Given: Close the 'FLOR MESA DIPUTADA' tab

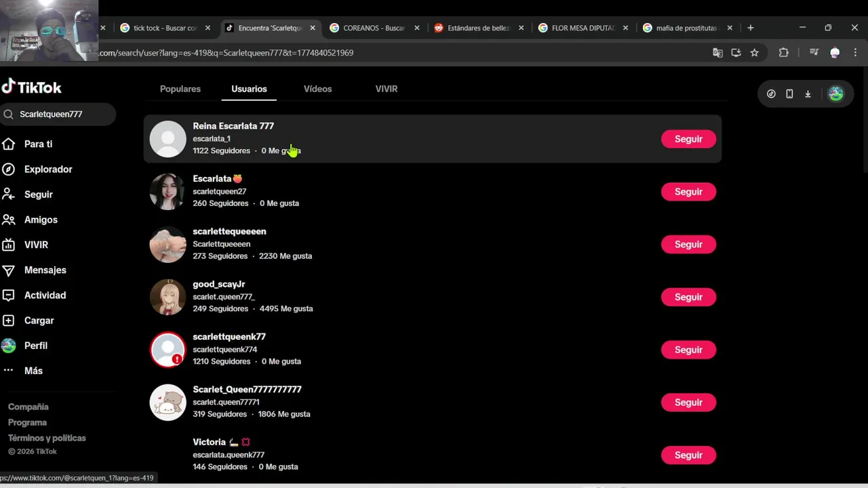Looking at the screenshot, I should pyautogui.click(x=625, y=28).
